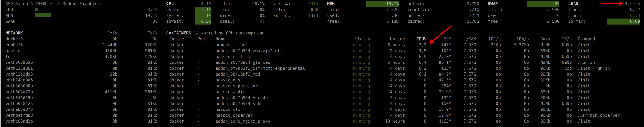Select the addon_a0d7b954_zwavejs2mqtt container
Viewport: 644px width, 127px height.
(x=249, y=51)
